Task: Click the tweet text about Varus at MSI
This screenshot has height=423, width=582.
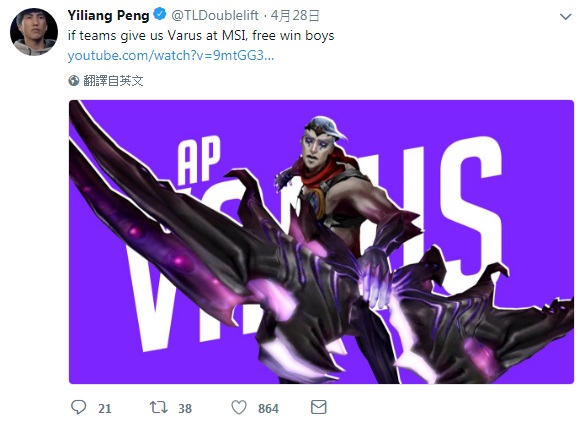Action: tap(201, 35)
